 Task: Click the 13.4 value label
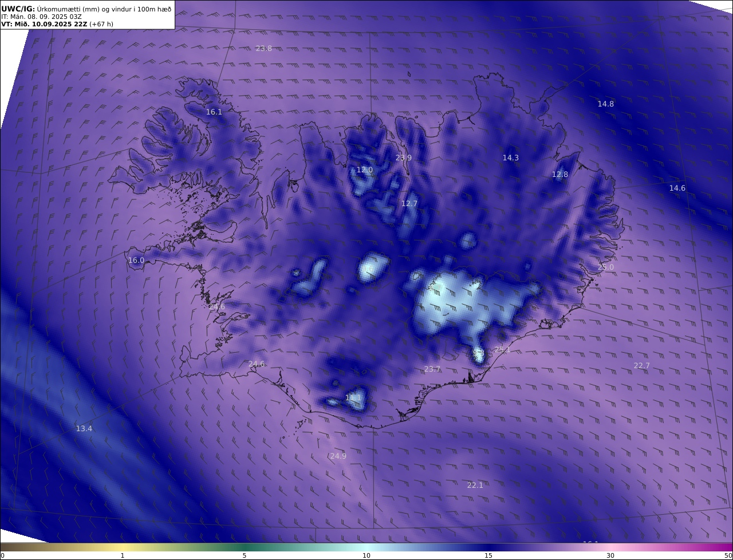(84, 429)
